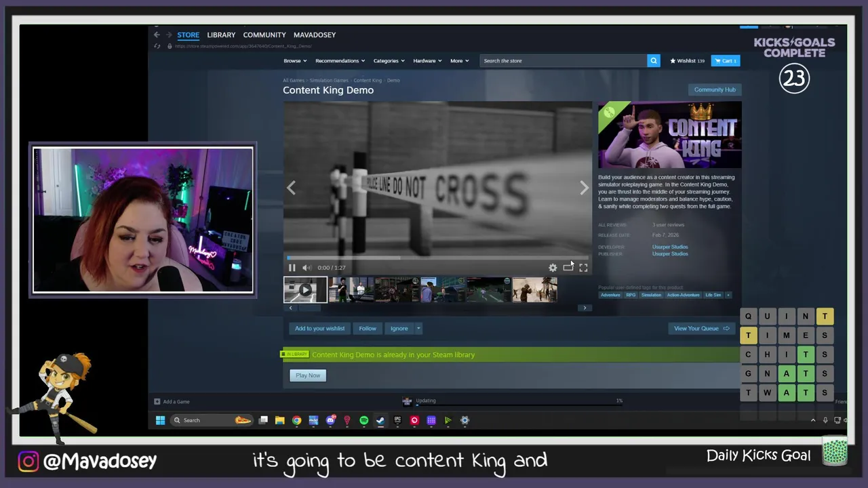
Task: Open Google Chrome from taskbar
Action: [x=296, y=420]
